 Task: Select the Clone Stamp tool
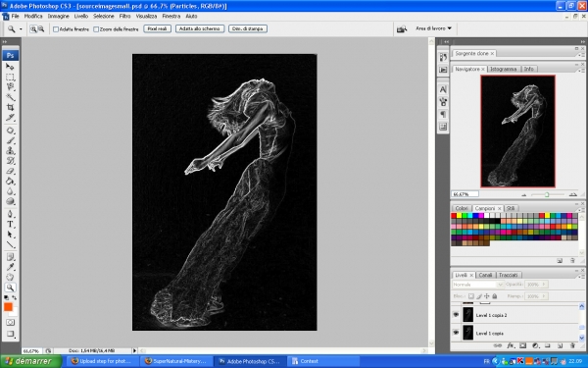click(10, 150)
